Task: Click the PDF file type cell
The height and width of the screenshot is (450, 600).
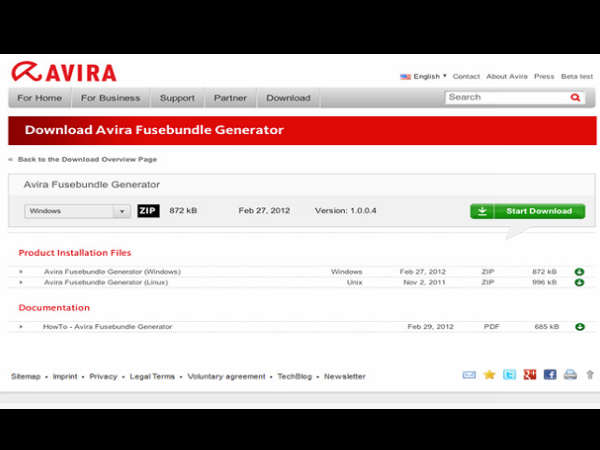Action: 492,327
